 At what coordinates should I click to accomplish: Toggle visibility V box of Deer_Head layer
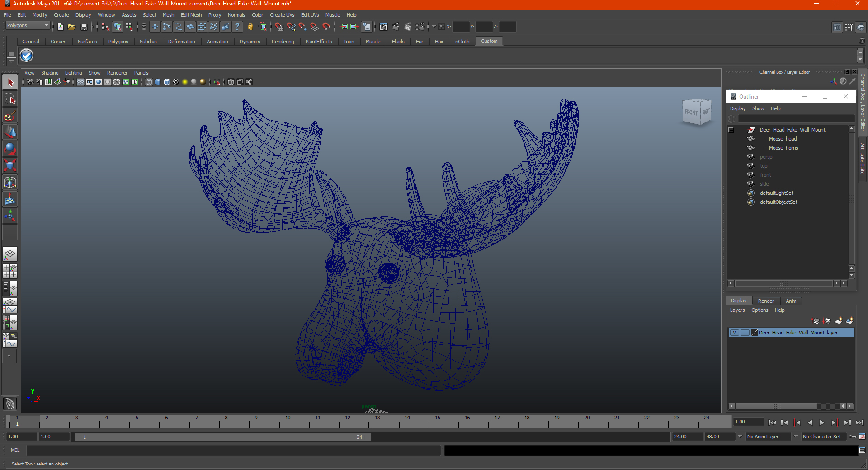click(734, 333)
